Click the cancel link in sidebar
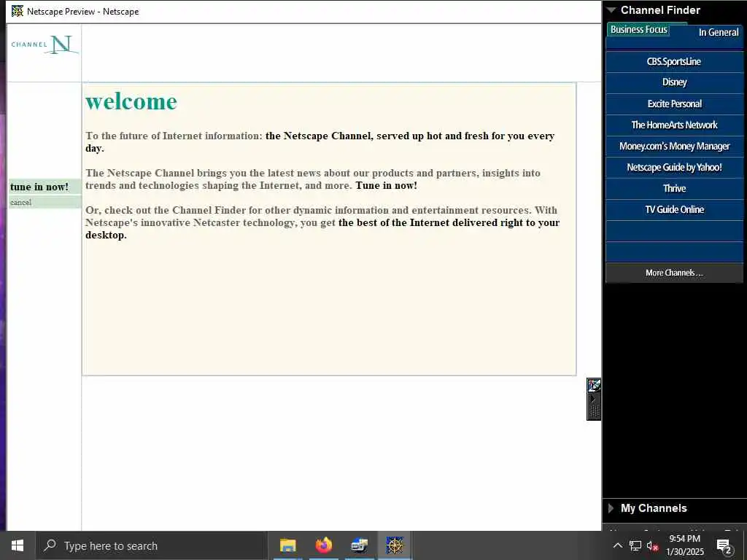 (20, 203)
